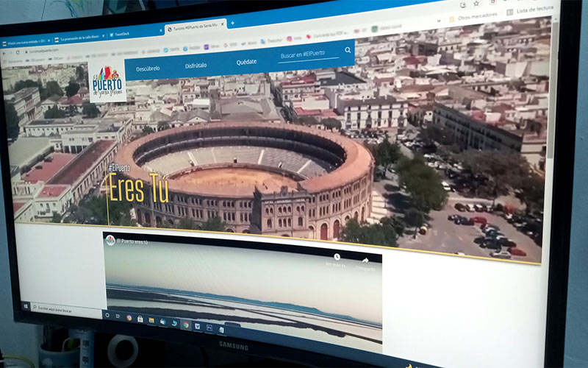Open the Windows Start menu
588x368 pixels.
coord(26,306)
